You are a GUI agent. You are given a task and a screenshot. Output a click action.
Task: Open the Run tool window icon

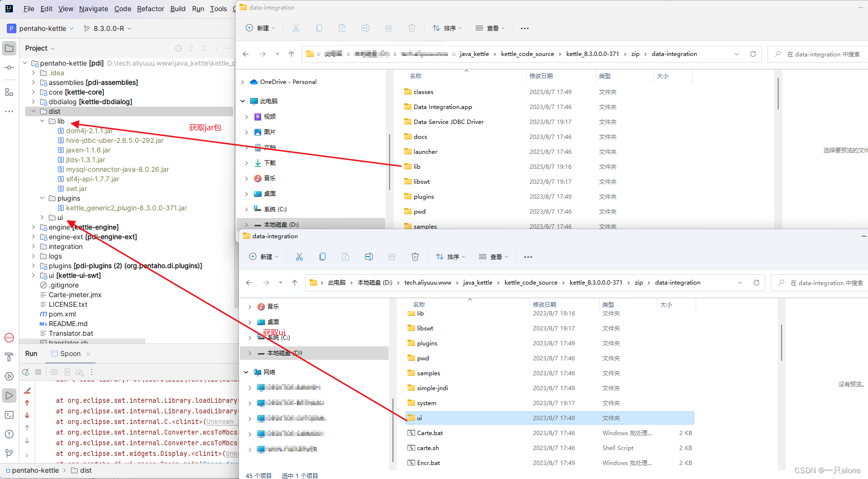[9, 396]
